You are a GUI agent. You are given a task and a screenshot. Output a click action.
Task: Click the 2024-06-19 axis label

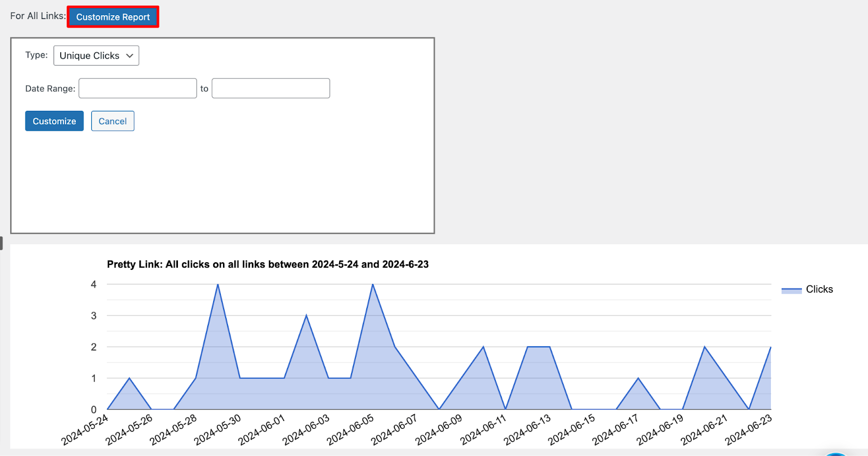[660, 430]
